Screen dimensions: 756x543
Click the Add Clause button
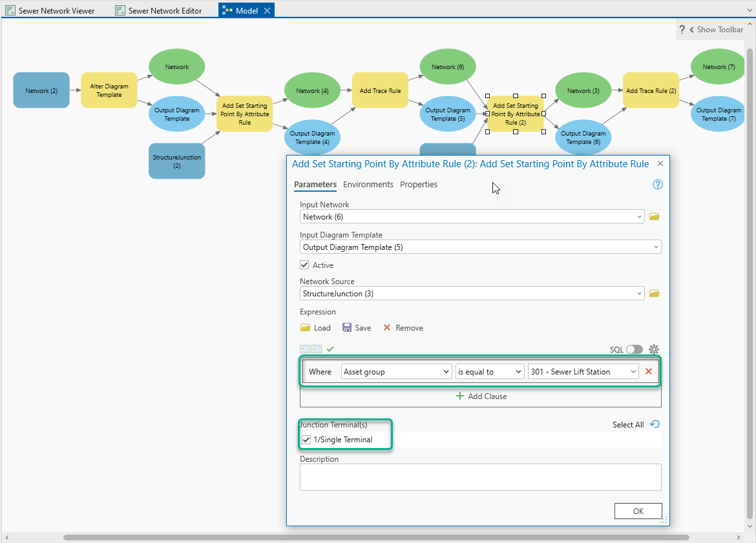pos(481,396)
